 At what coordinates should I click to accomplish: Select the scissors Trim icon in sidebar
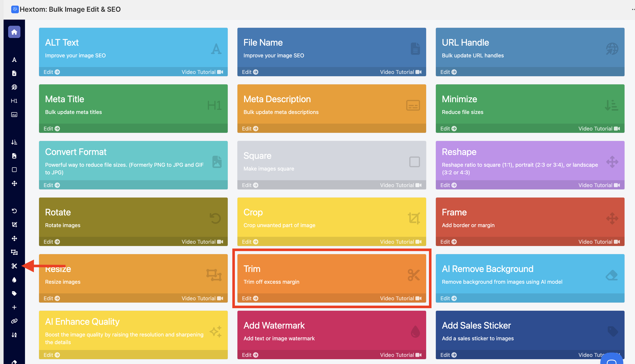pyautogui.click(x=14, y=266)
